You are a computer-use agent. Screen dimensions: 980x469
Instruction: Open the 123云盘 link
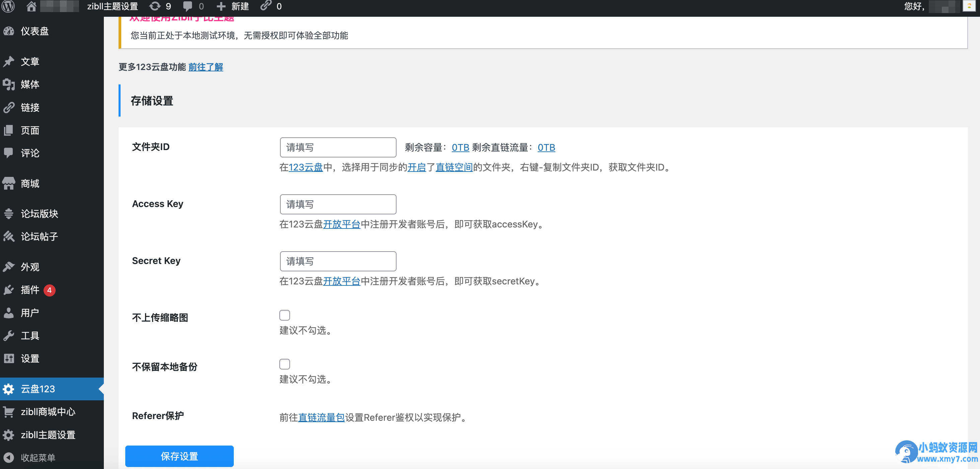(x=305, y=167)
